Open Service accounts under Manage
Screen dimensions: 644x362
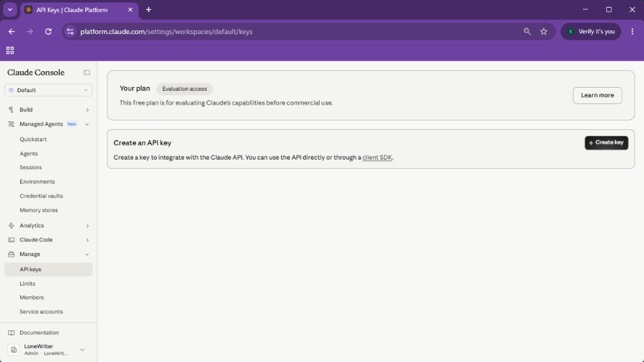pos(41,312)
